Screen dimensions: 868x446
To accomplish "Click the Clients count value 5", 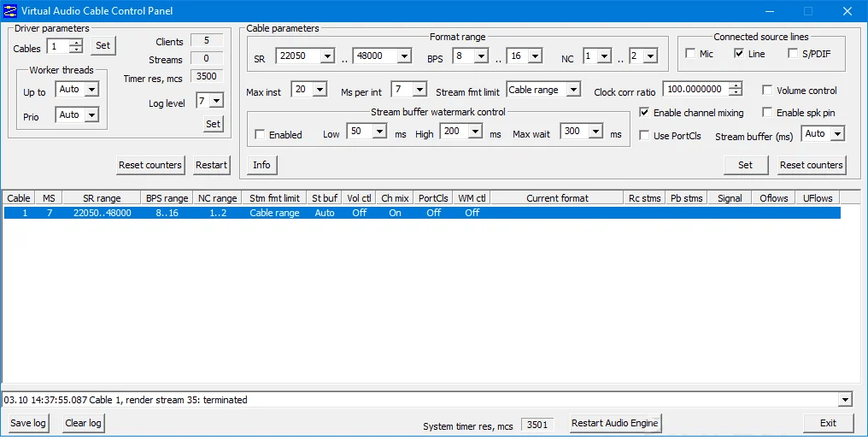I will click(x=207, y=40).
